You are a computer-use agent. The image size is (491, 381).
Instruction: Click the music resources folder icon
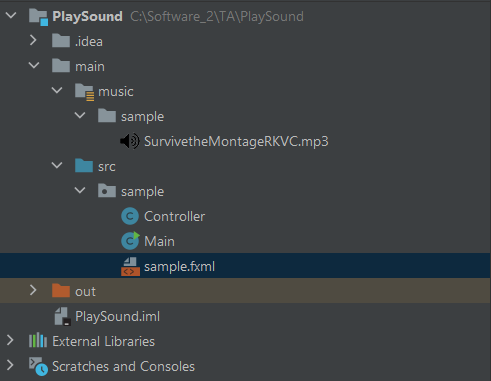[84, 92]
